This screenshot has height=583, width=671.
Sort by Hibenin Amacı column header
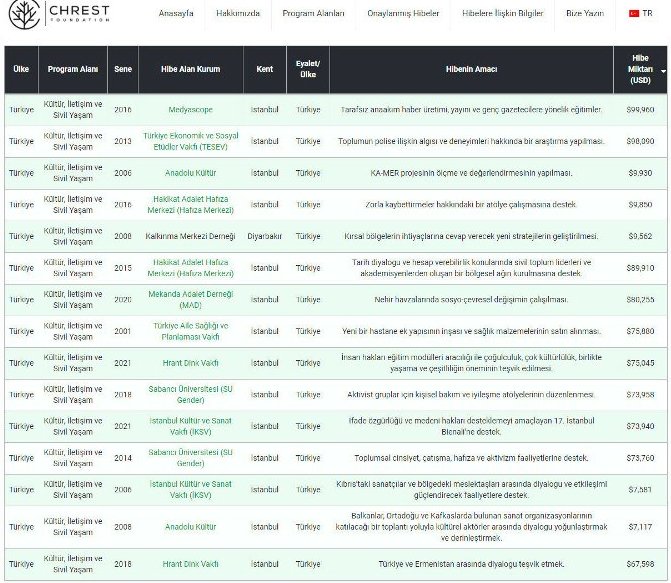471,69
